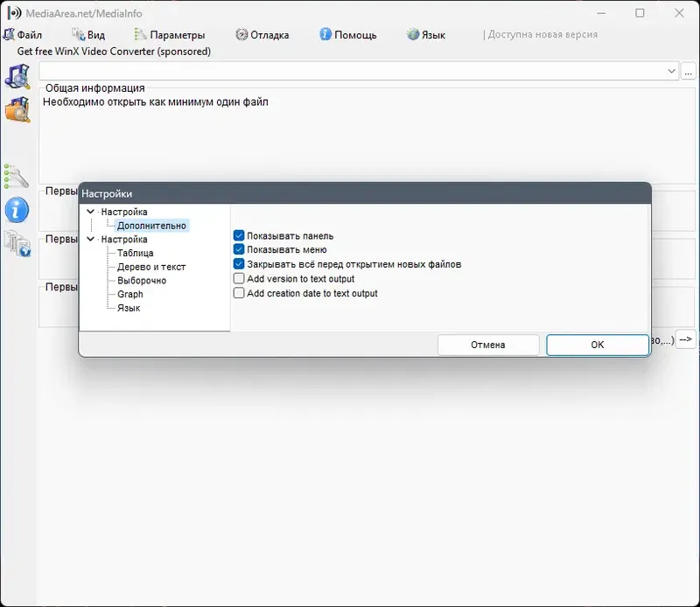Click the blue About info icon

pos(17,210)
